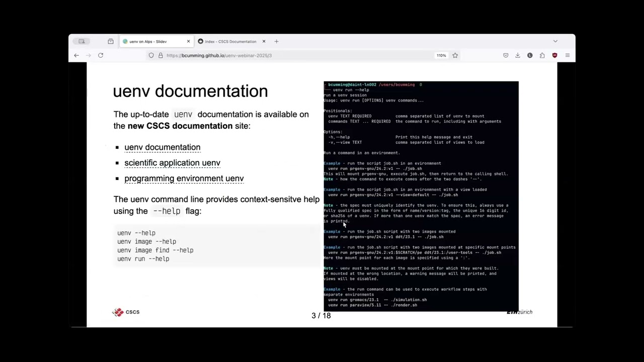Open Pocket save icon in toolbar
Image resolution: width=644 pixels, height=362 pixels.
pyautogui.click(x=506, y=55)
